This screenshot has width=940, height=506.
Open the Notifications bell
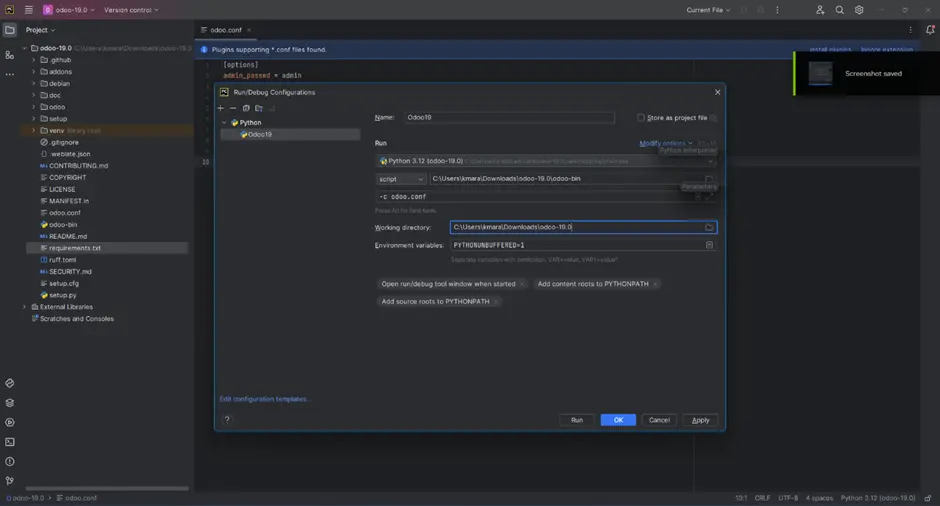click(x=930, y=30)
